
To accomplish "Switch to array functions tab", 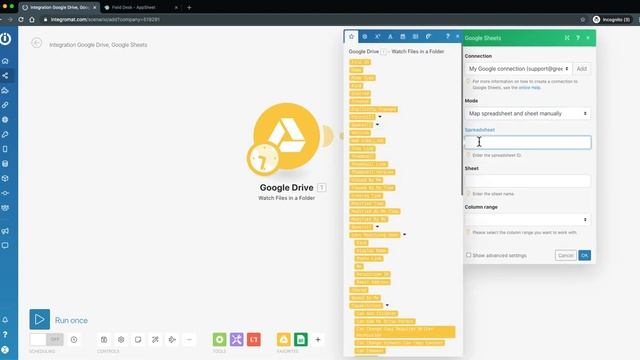I will 416,36.
